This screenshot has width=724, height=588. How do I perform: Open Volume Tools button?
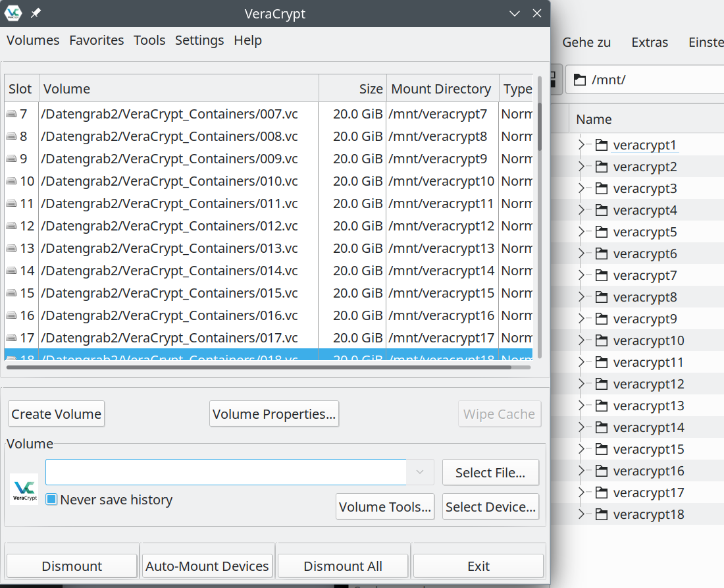[x=385, y=507]
